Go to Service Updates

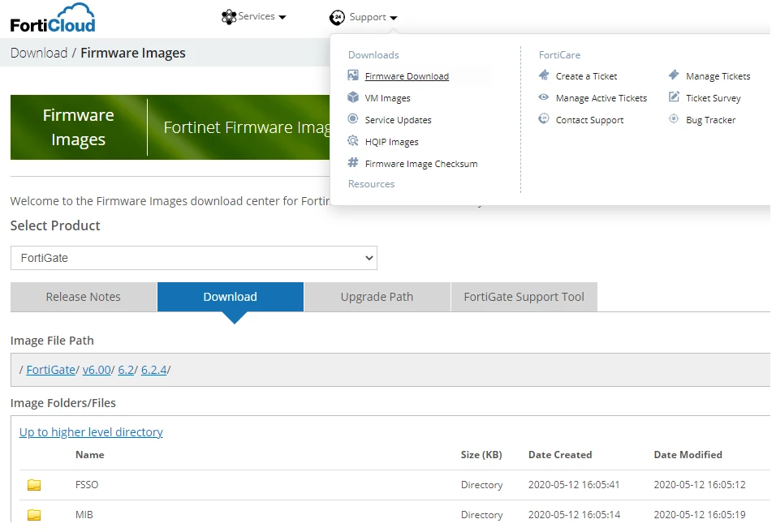398,120
